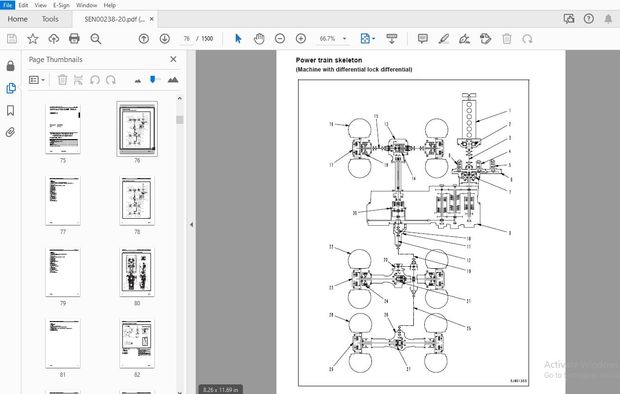
Task: Add a comment sticky note
Action: tap(423, 39)
